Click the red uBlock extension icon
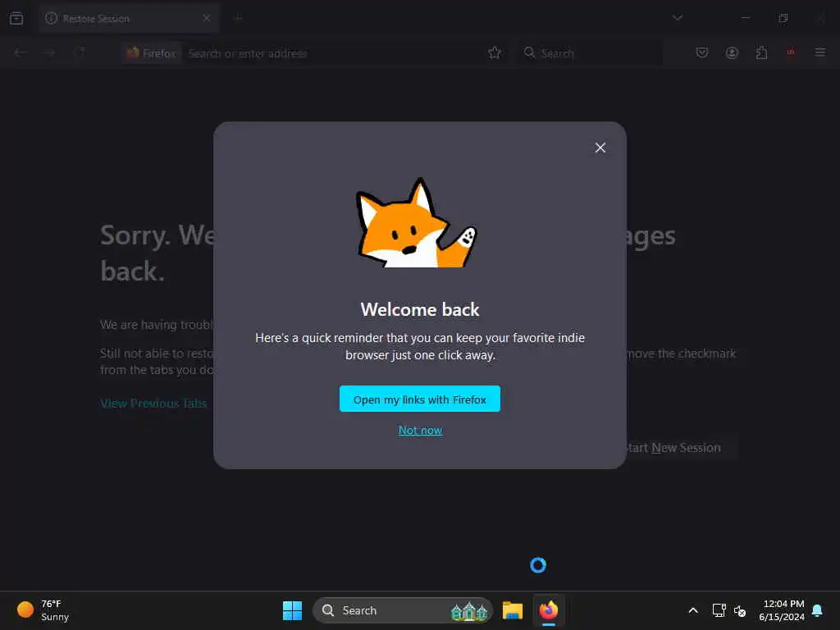The height and width of the screenshot is (630, 840). click(791, 52)
